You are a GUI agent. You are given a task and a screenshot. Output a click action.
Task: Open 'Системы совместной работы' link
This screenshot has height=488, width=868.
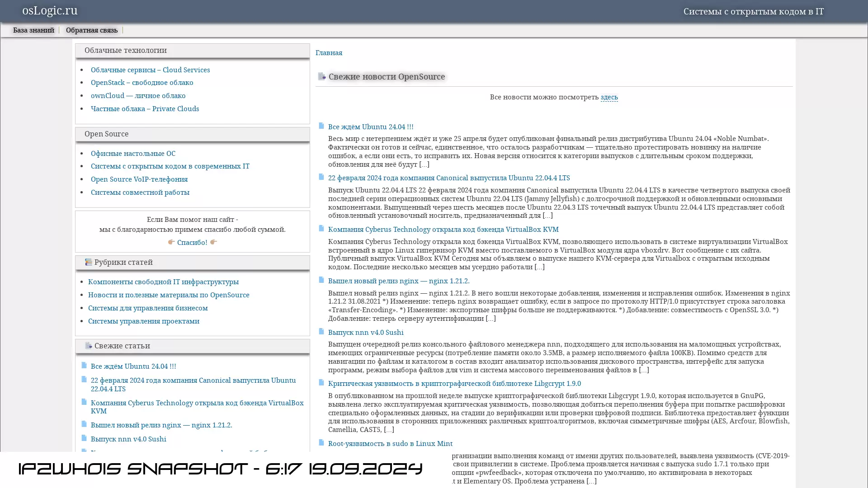click(x=140, y=192)
